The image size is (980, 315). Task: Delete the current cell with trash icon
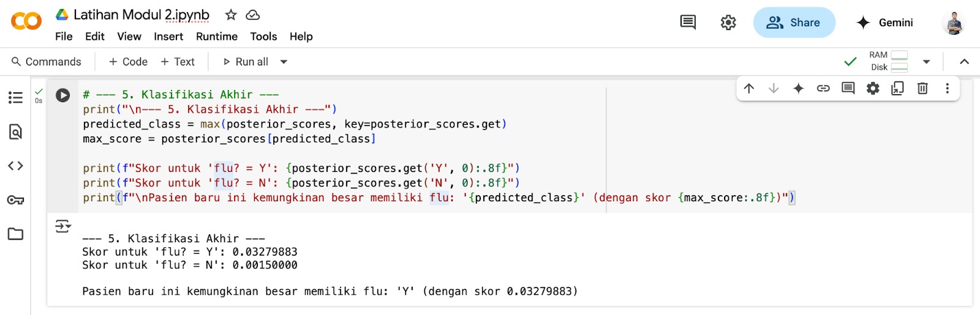pos(922,89)
